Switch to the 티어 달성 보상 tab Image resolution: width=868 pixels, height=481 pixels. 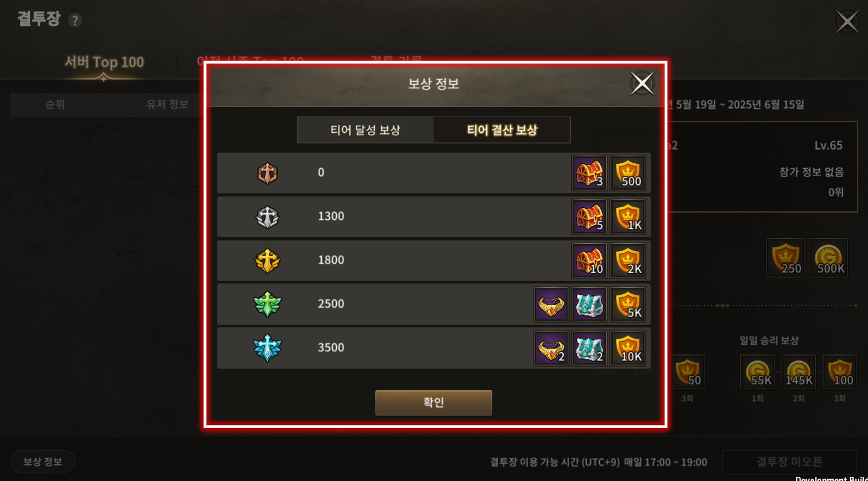(366, 130)
